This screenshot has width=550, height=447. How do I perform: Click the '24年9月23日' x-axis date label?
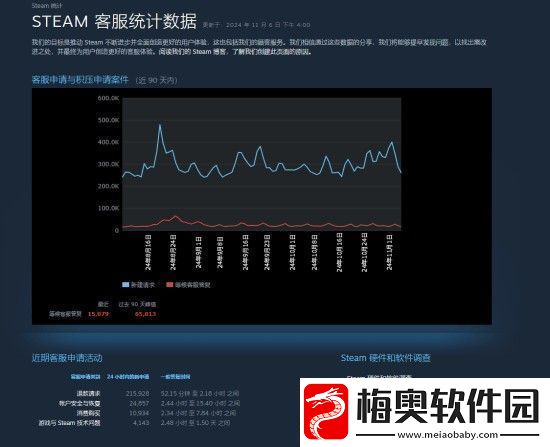(x=267, y=252)
